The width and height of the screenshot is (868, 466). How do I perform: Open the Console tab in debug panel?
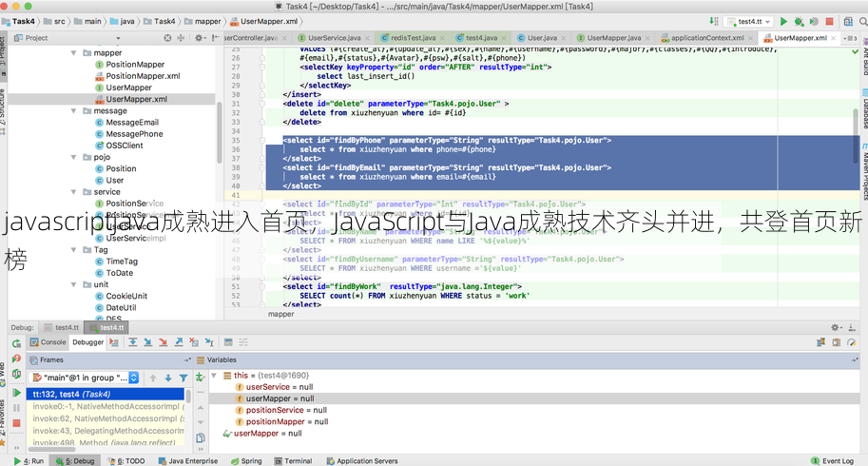[x=48, y=342]
